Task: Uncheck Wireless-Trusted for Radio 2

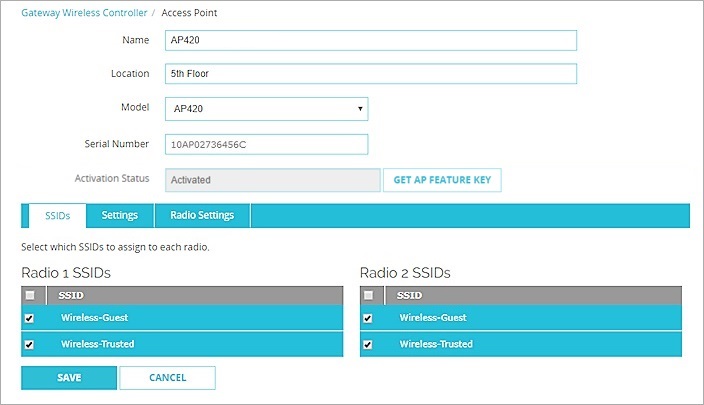Action: point(368,344)
